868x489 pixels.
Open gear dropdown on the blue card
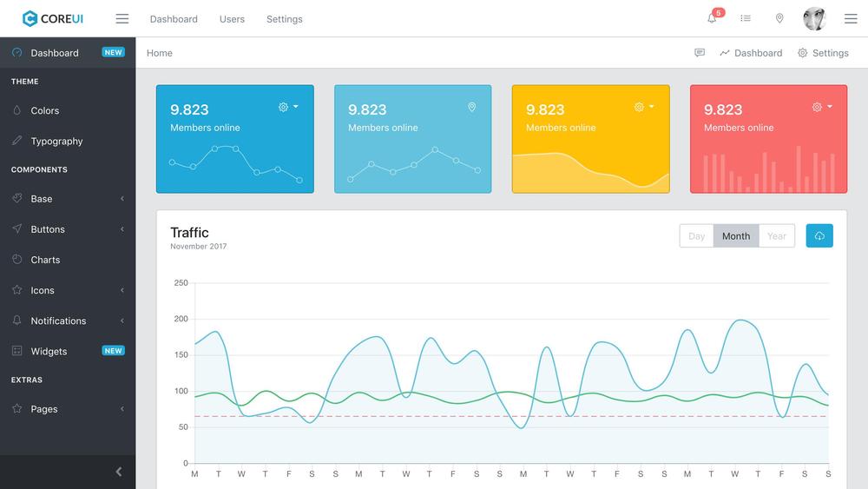point(288,107)
